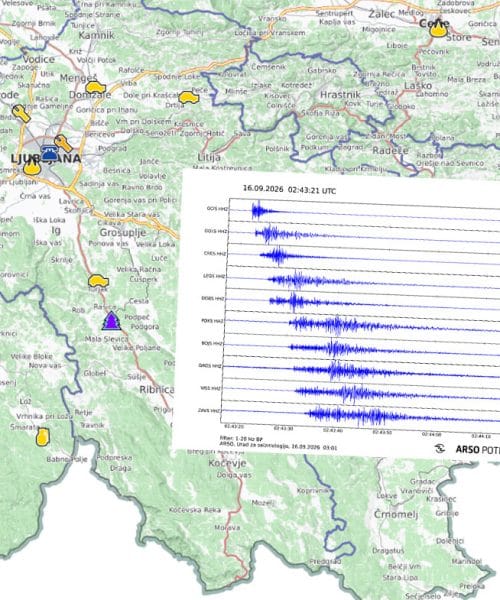Screen dimensions: 500x600
Task: Click the Volčji Potok label
Action: coord(96,60)
